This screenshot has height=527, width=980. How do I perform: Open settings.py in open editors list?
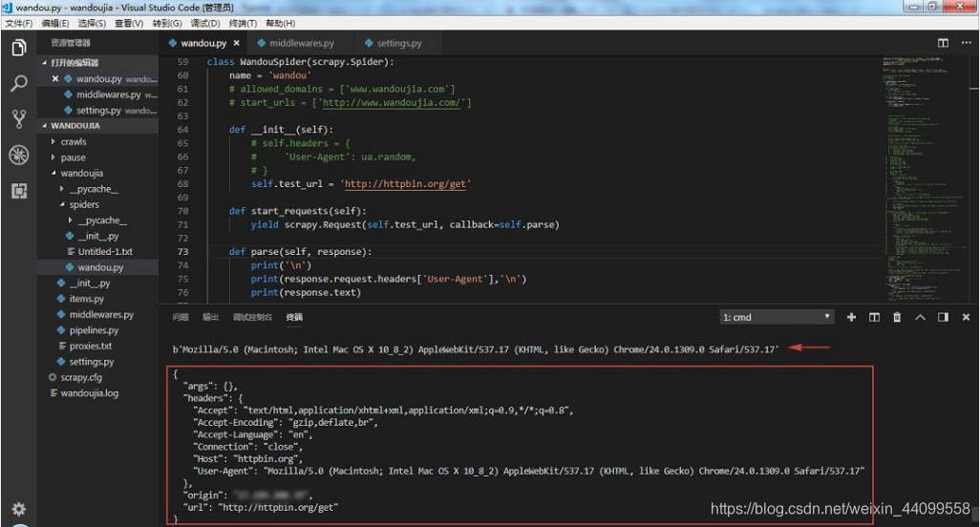tap(97, 110)
